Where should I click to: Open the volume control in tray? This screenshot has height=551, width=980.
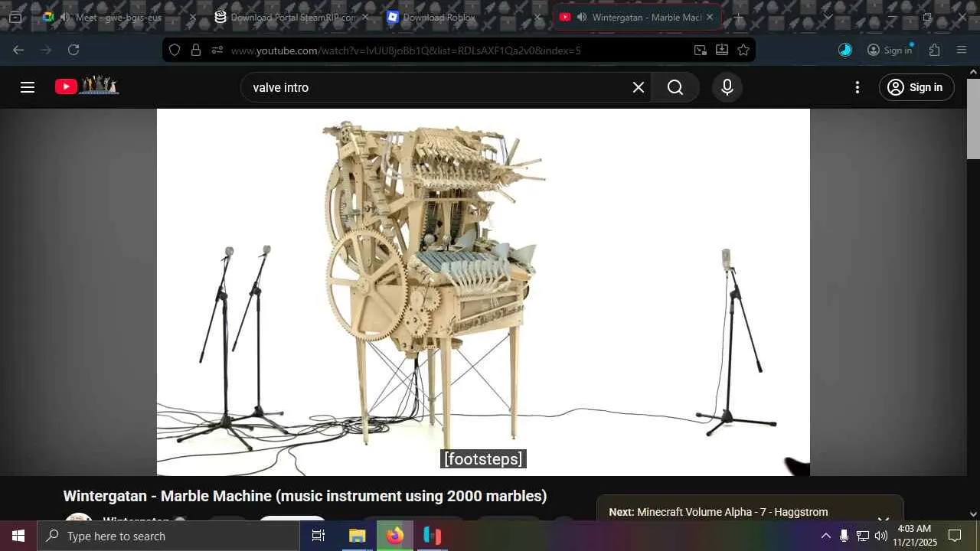pyautogui.click(x=881, y=536)
